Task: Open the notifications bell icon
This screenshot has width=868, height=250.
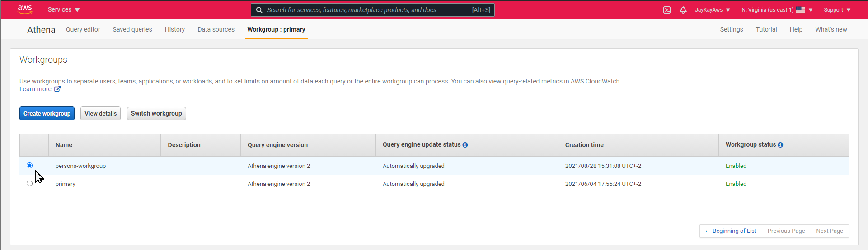Action: (683, 10)
